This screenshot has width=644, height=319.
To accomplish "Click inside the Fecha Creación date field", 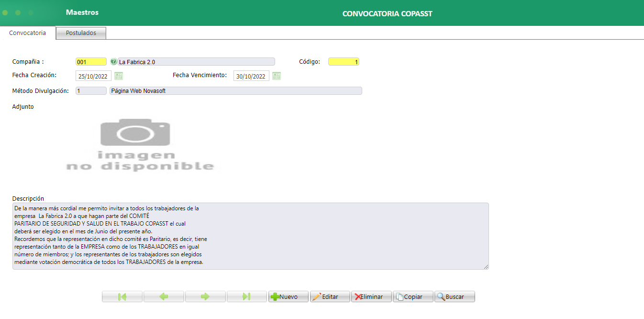I will pos(93,75).
